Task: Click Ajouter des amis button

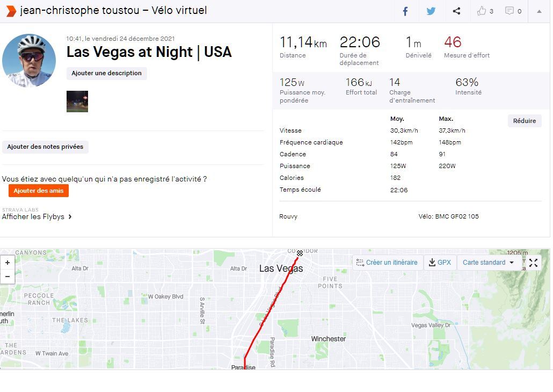Action: 39,191
